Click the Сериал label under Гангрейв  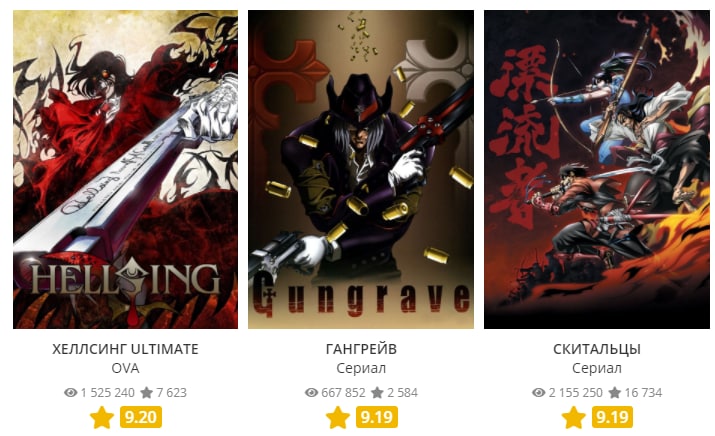click(x=361, y=368)
